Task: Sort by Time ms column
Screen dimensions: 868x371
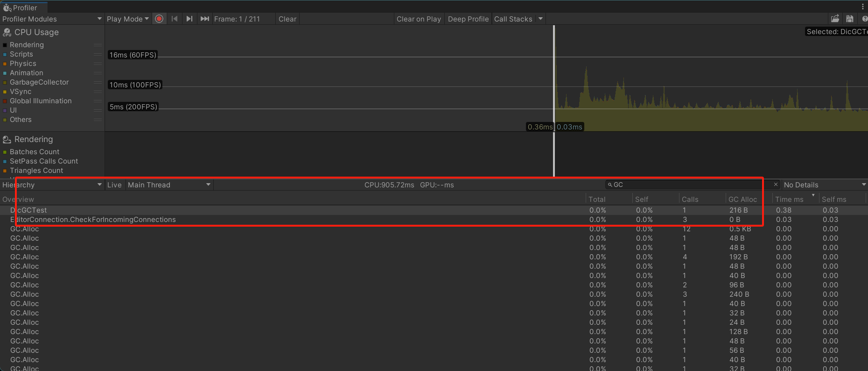Action: (x=795, y=200)
